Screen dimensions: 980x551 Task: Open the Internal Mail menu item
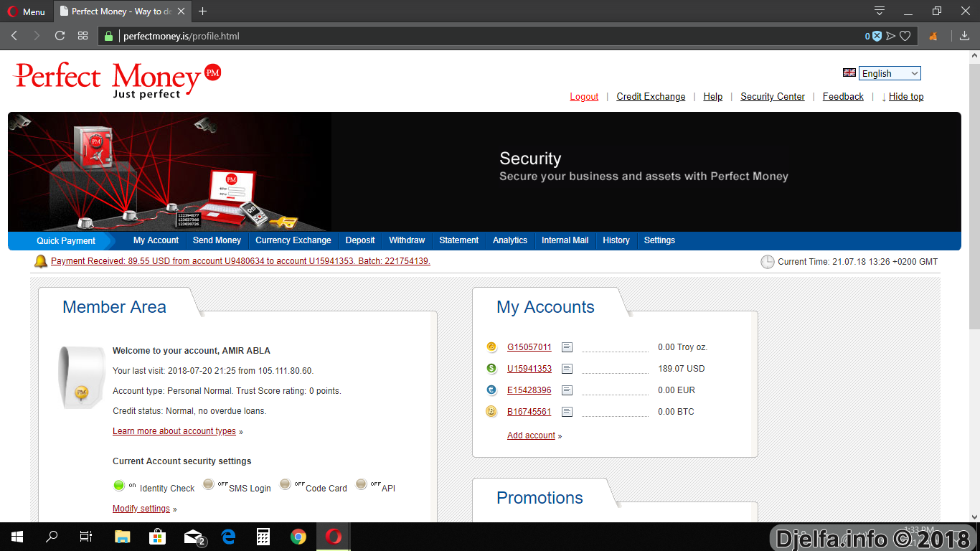pyautogui.click(x=565, y=240)
